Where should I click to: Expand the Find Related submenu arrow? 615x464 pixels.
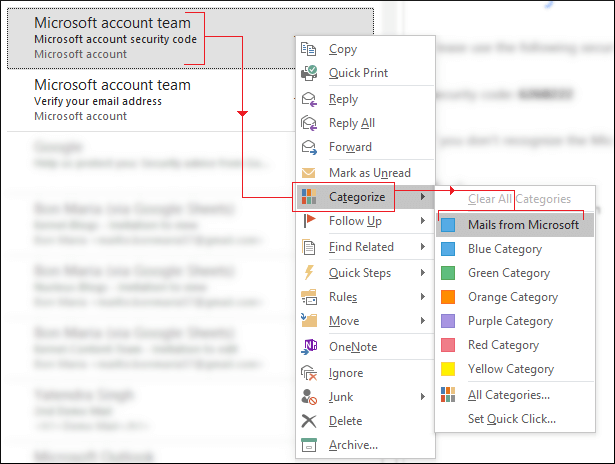point(423,247)
